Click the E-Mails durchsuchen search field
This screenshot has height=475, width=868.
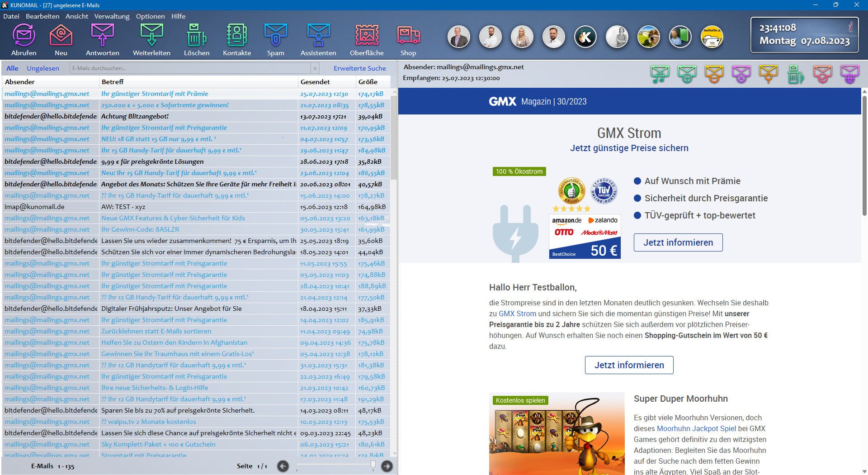(x=190, y=68)
